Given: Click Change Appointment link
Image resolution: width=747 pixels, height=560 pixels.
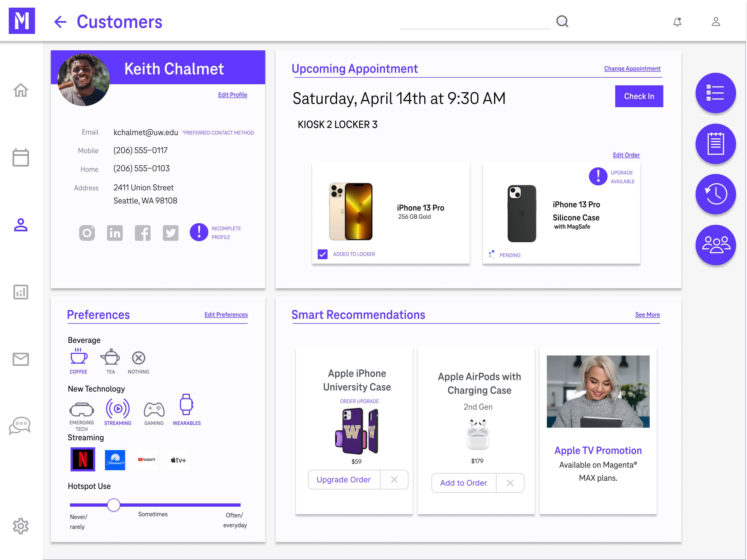Looking at the screenshot, I should click(632, 68).
